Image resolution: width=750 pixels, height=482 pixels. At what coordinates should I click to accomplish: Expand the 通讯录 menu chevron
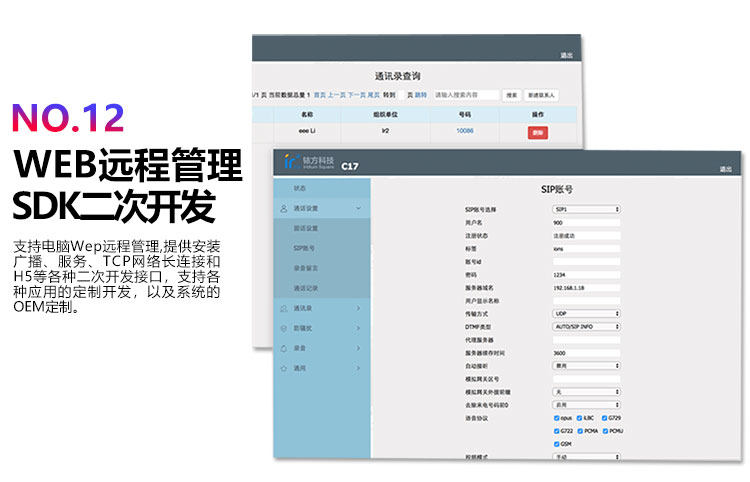[358, 308]
